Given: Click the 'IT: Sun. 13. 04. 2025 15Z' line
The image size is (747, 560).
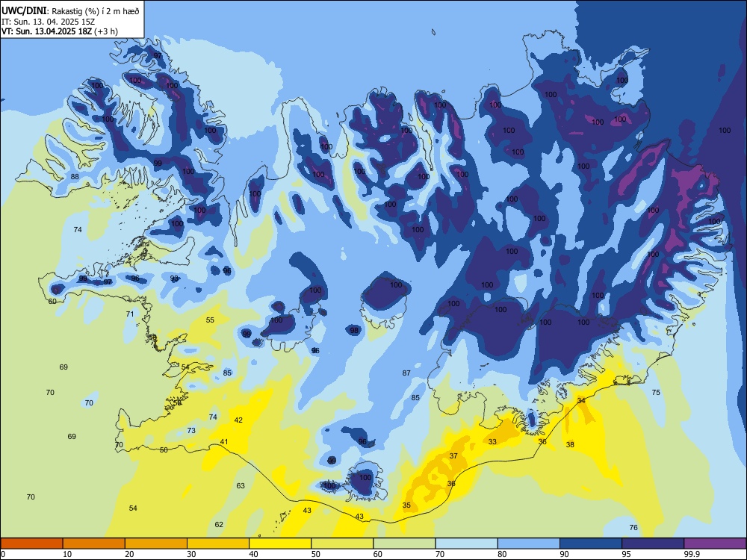Looking at the screenshot, I should point(49,22).
